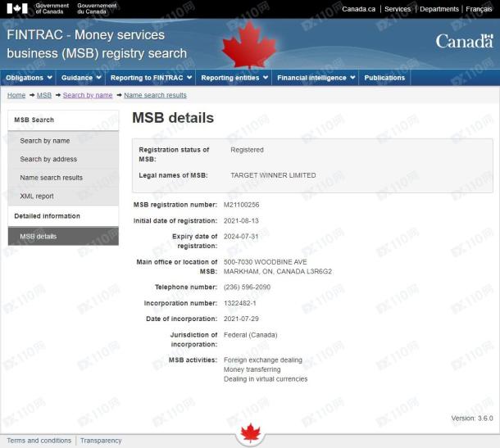
Task: Open Name search results breadcrumb link
Action: (x=155, y=95)
